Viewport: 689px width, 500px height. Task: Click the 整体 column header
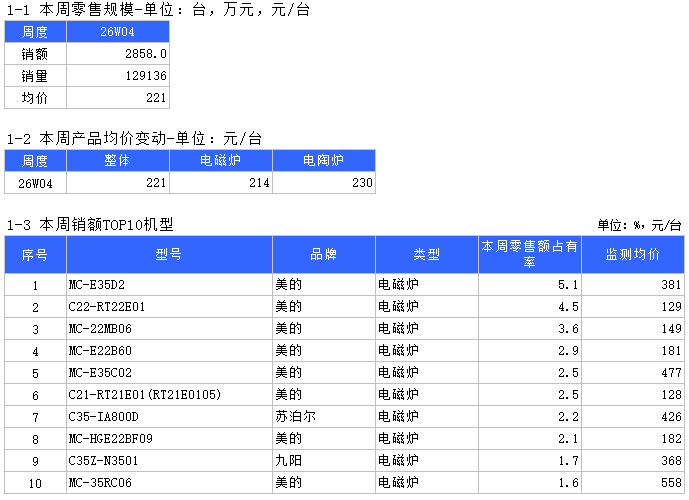(117, 160)
